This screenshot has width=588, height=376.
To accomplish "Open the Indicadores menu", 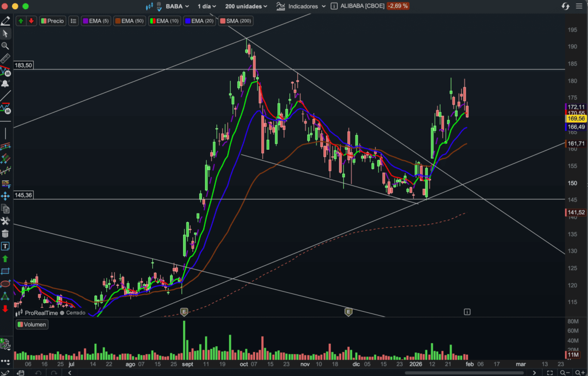I will [301, 6].
